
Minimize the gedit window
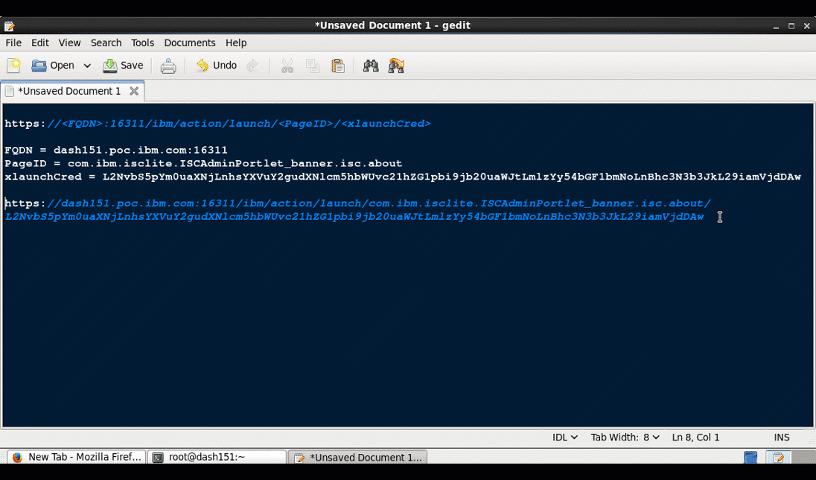click(x=776, y=26)
